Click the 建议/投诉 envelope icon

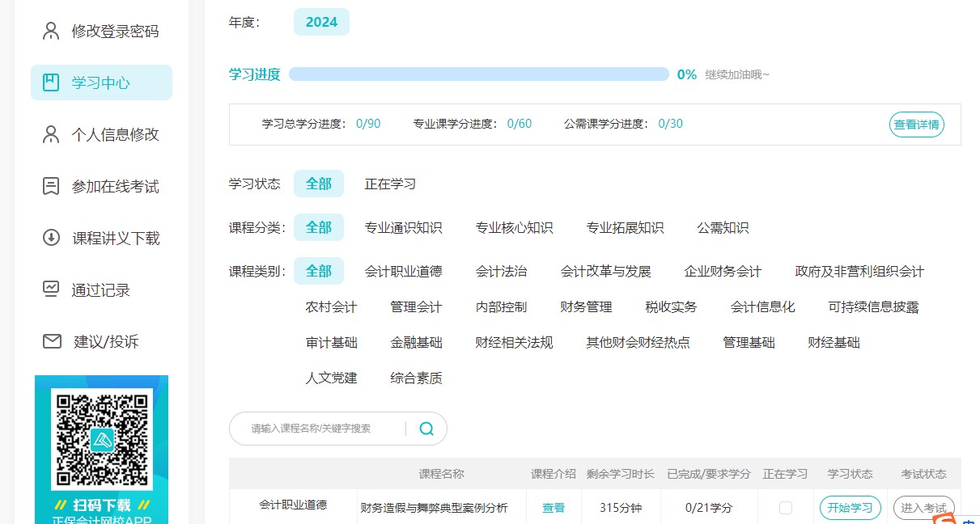(50, 341)
